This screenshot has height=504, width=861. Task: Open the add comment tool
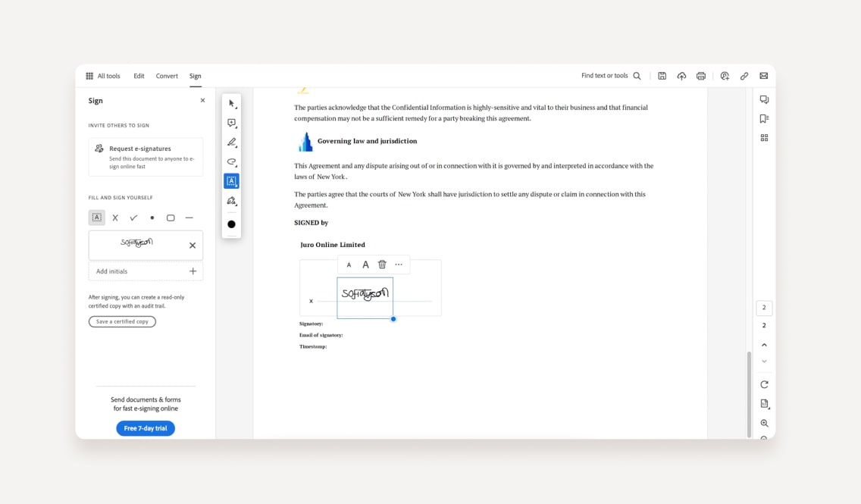click(232, 123)
